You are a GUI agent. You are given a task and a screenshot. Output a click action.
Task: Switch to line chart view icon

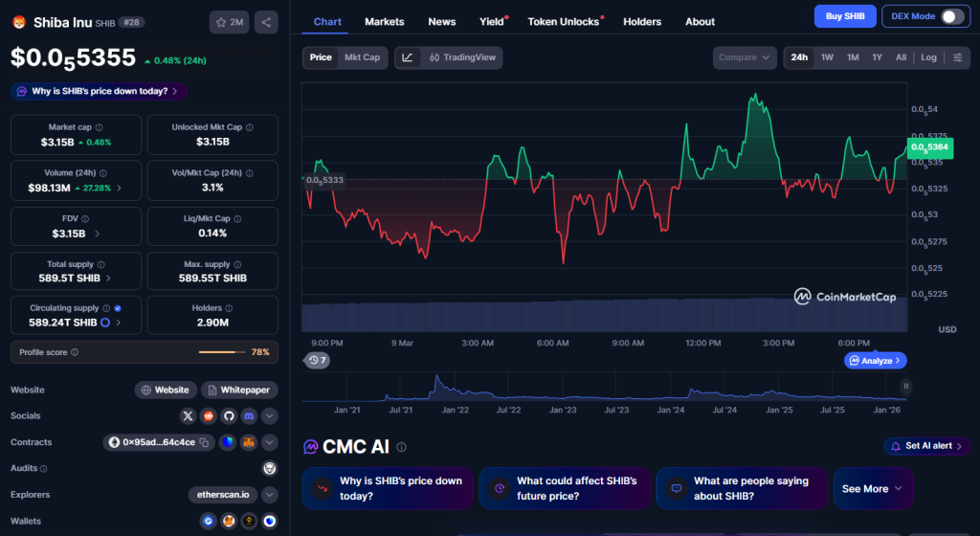coord(408,57)
